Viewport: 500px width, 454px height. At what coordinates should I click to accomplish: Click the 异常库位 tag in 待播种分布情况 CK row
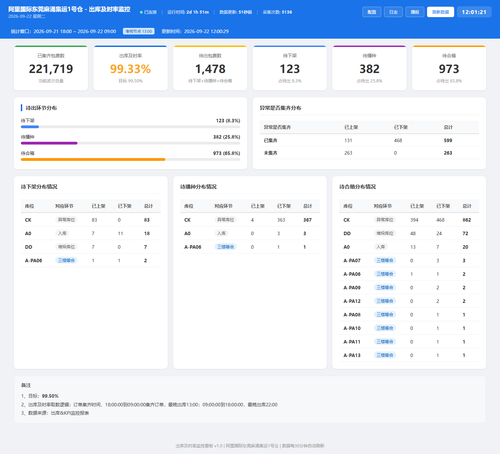tap(226, 220)
